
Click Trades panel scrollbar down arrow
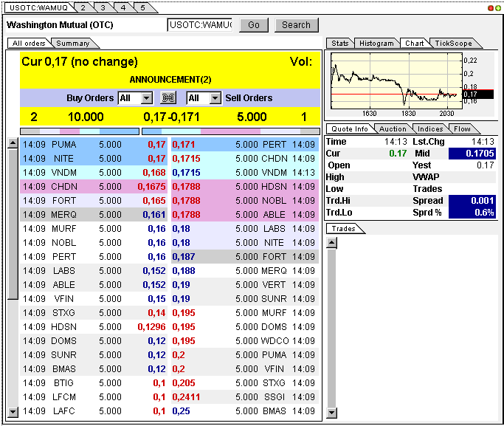tap(332, 412)
